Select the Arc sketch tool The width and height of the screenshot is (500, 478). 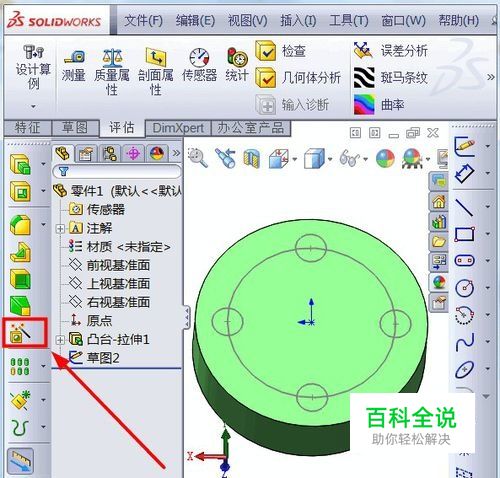464,315
